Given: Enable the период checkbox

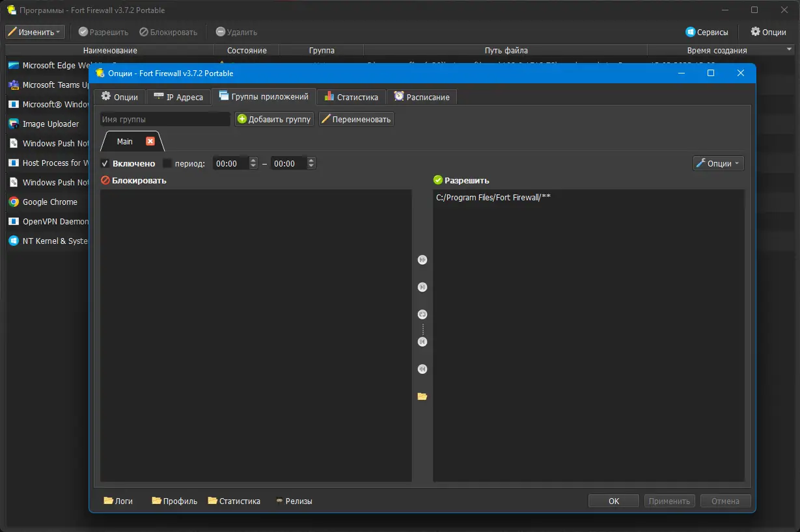Looking at the screenshot, I should tap(167, 163).
